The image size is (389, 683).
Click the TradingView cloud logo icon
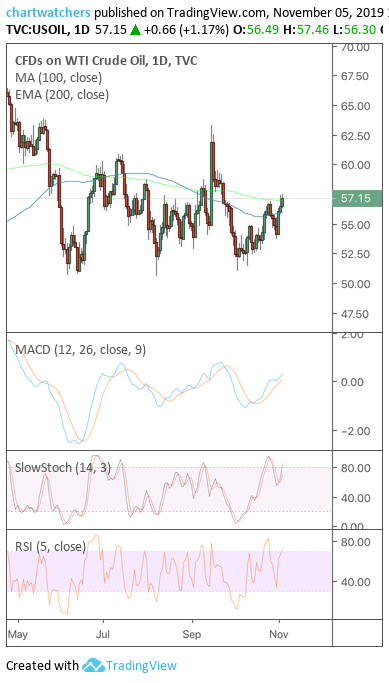coord(93,666)
